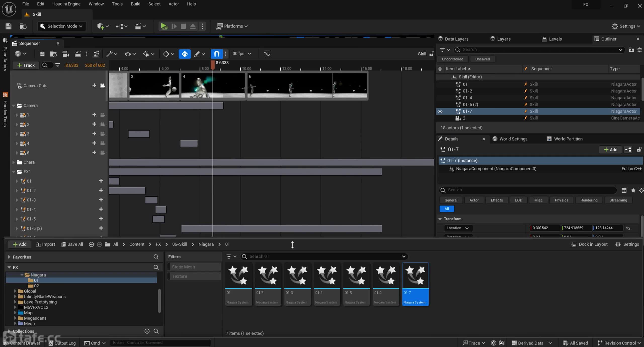Click the Sequencer world globe icon
The width and height of the screenshot is (644, 347).
tap(20, 54)
